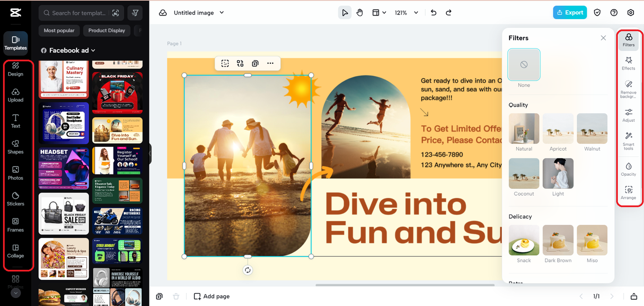Click the cloud save icon
644x306 pixels.
163,13
